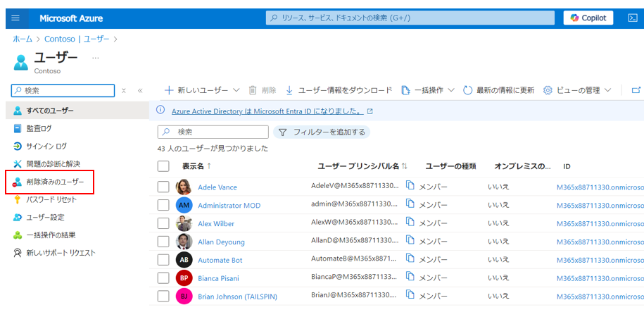Expand the 新しいユーザー dropdown chevron

point(236,90)
